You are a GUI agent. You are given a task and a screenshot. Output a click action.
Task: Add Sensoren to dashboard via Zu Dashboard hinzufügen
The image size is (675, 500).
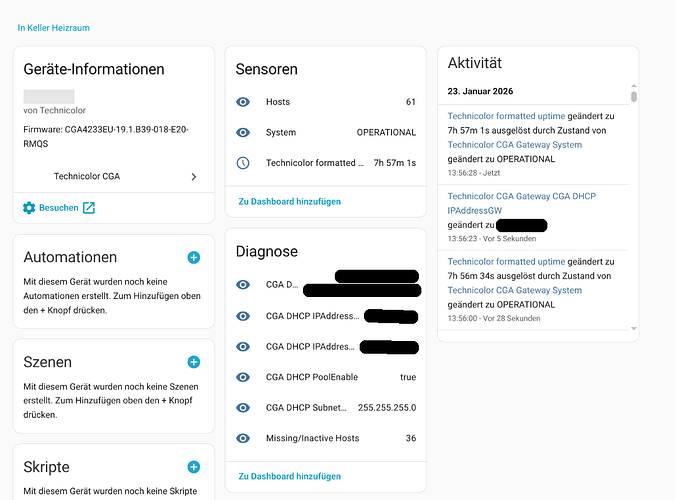(x=289, y=201)
